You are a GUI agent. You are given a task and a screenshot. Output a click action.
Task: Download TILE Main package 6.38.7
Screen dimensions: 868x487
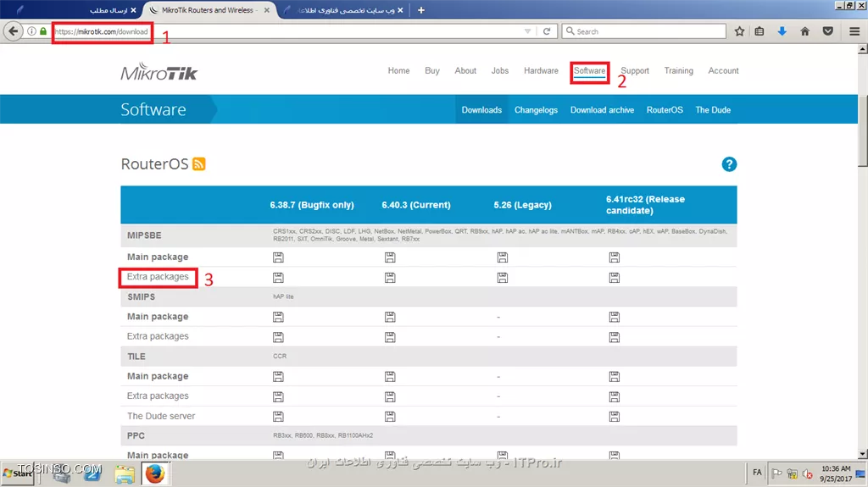pyautogui.click(x=278, y=377)
